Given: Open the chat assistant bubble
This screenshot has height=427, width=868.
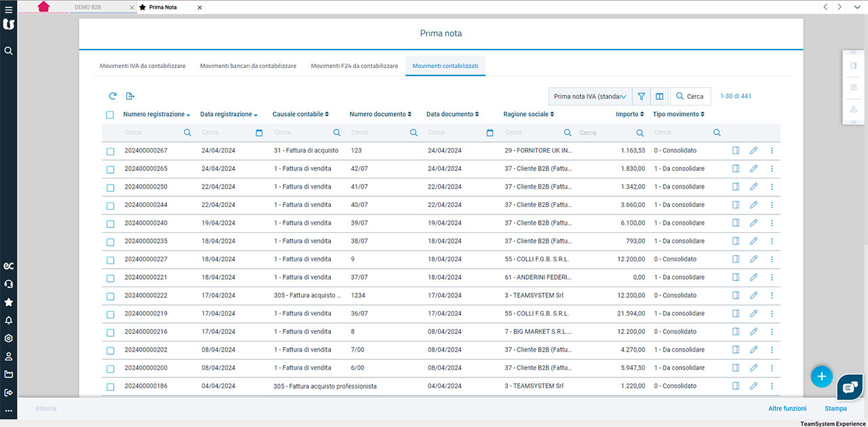Looking at the screenshot, I should tap(849, 387).
